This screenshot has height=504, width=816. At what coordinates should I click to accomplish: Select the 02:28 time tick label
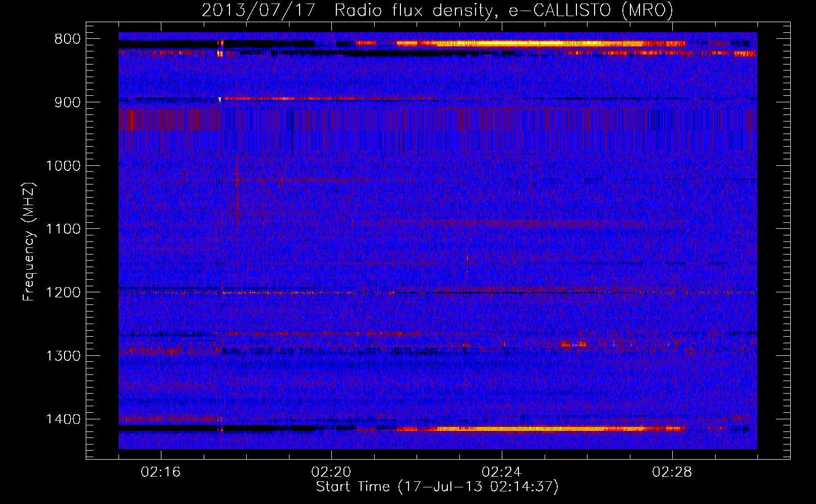coord(672,472)
